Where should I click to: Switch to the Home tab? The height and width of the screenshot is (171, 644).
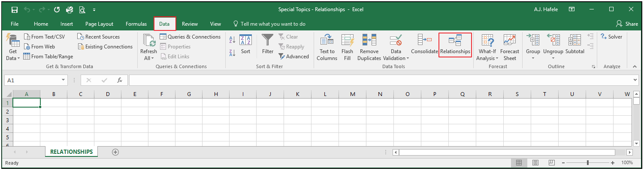(x=41, y=24)
